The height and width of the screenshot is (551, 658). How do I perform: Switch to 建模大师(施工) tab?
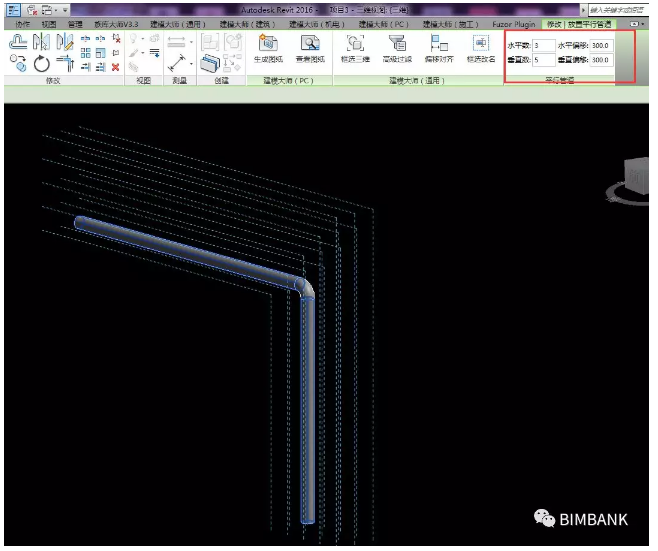pyautogui.click(x=451, y=24)
